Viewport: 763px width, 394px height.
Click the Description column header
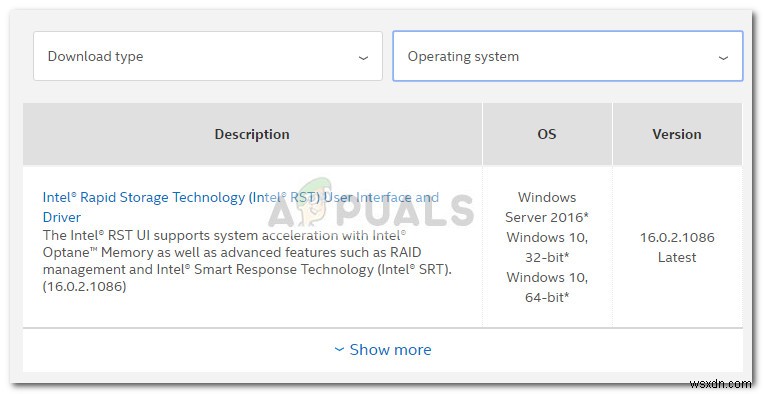[252, 134]
